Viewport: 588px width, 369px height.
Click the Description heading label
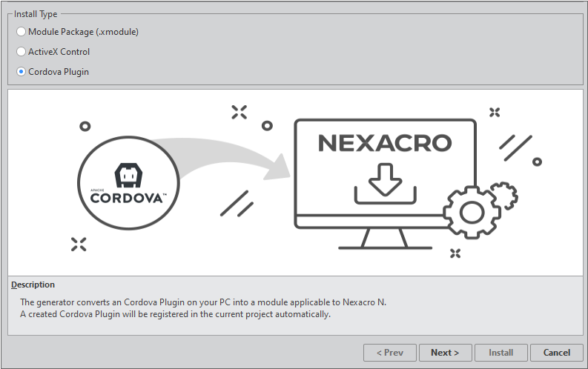click(33, 285)
